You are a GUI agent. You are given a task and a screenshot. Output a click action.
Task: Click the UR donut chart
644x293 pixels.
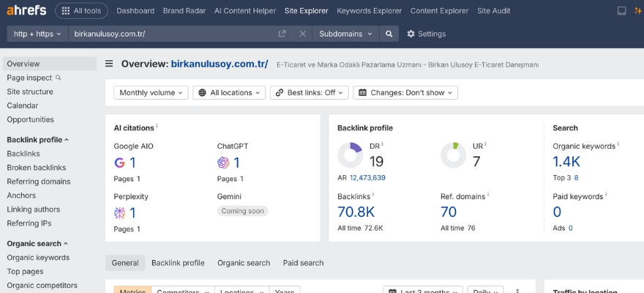tap(453, 155)
